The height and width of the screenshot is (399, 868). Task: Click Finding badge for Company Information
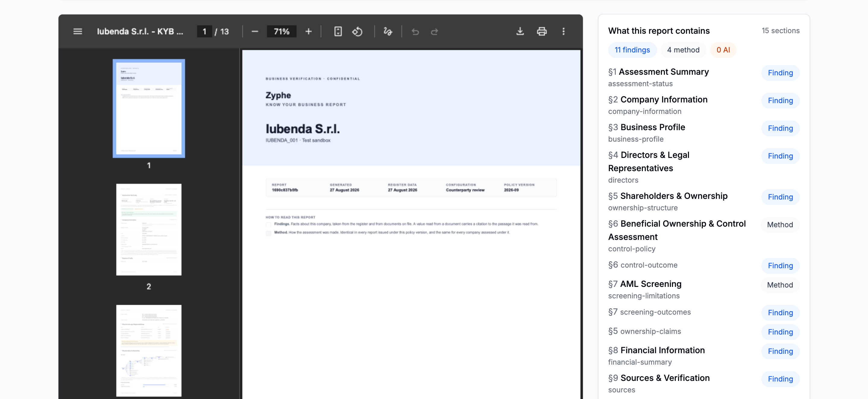pyautogui.click(x=780, y=100)
